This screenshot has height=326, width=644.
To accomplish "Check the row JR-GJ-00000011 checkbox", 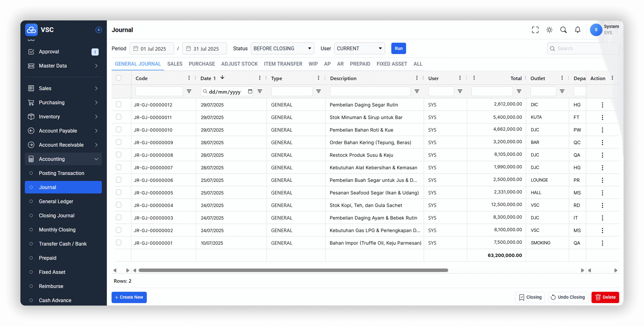I will (x=119, y=117).
